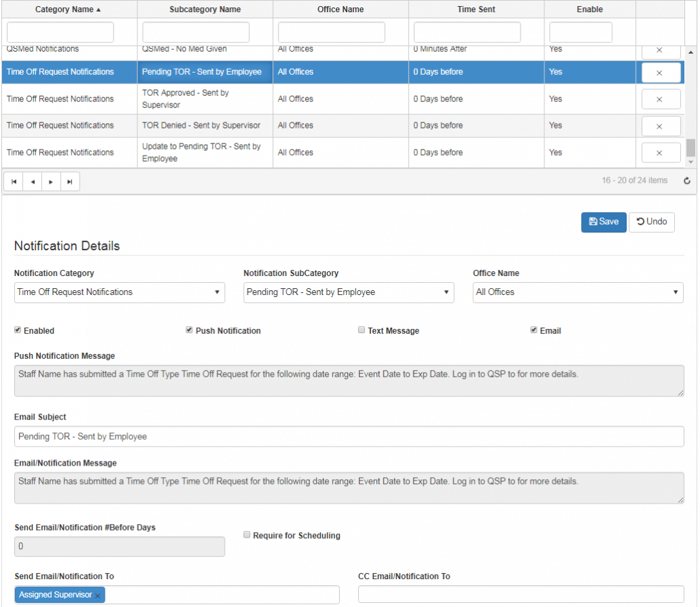Remove the Assigned Supervisor recipient tag
The width and height of the screenshot is (700, 607).
[x=98, y=595]
